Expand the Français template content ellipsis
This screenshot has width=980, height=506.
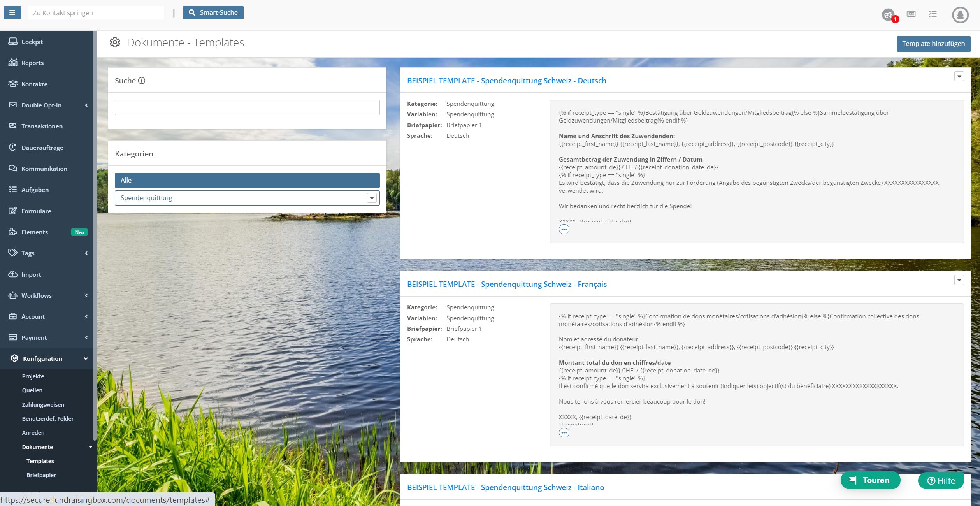tap(564, 433)
